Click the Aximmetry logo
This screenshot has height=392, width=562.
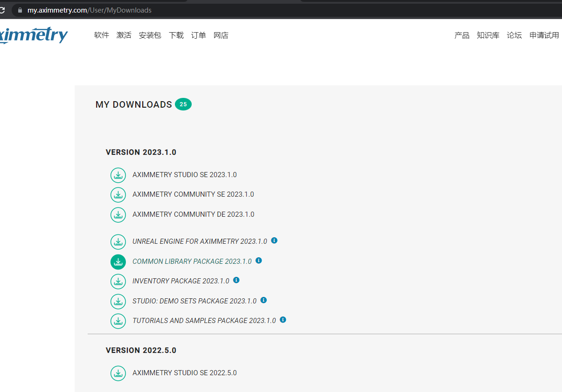click(34, 35)
